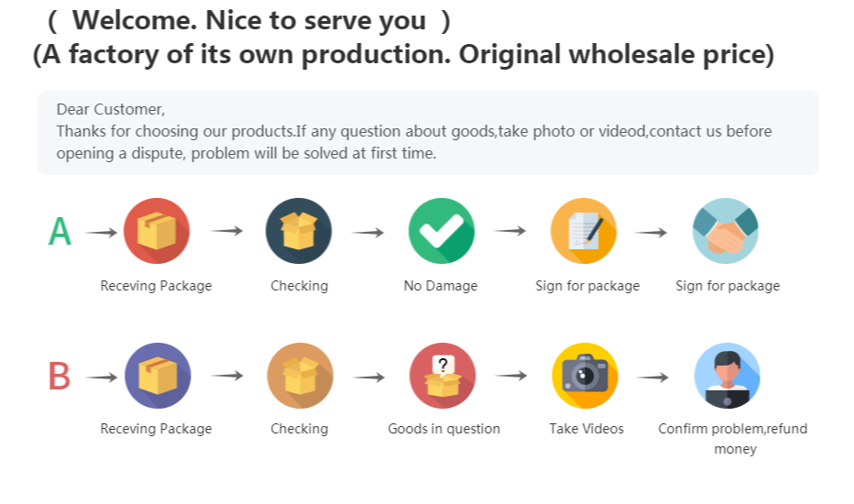The height and width of the screenshot is (504, 854).
Task: Click the purple Receiving Package box icon
Action: [158, 376]
